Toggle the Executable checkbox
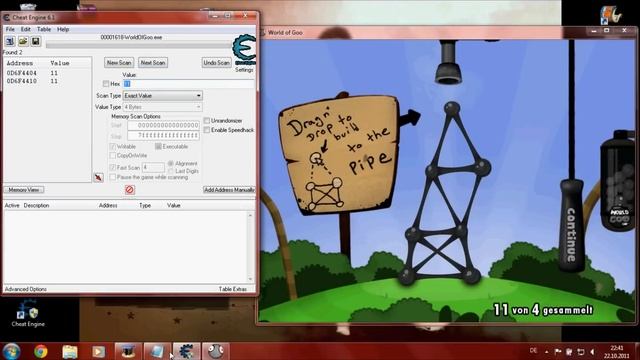This screenshot has width=640, height=360. pyautogui.click(x=158, y=146)
